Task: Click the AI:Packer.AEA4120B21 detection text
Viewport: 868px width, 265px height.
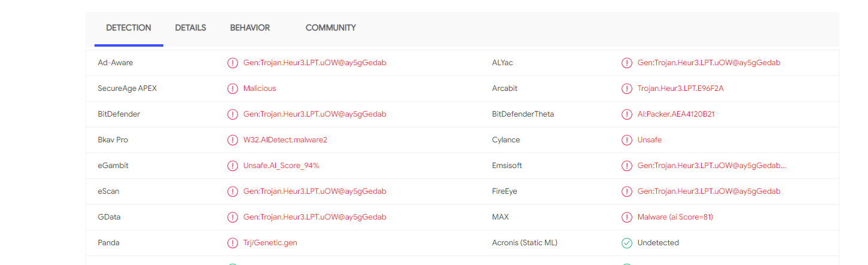Action: 676,114
